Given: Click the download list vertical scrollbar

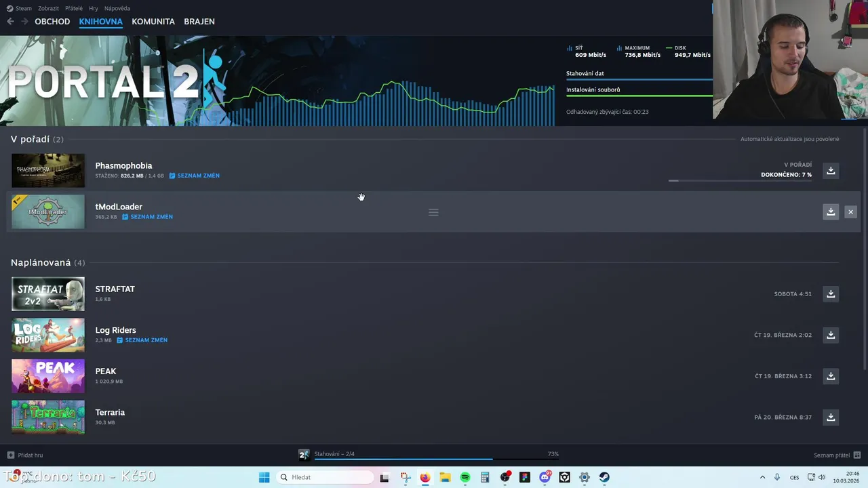Looking at the screenshot, I should pos(865,249).
